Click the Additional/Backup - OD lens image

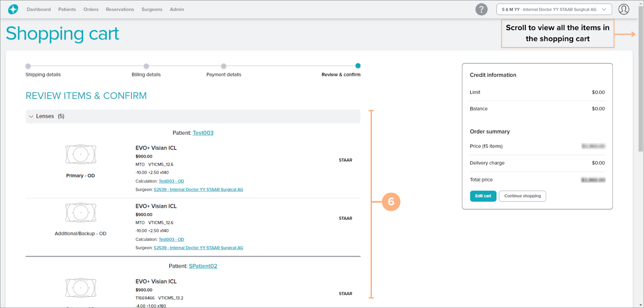pos(81,213)
